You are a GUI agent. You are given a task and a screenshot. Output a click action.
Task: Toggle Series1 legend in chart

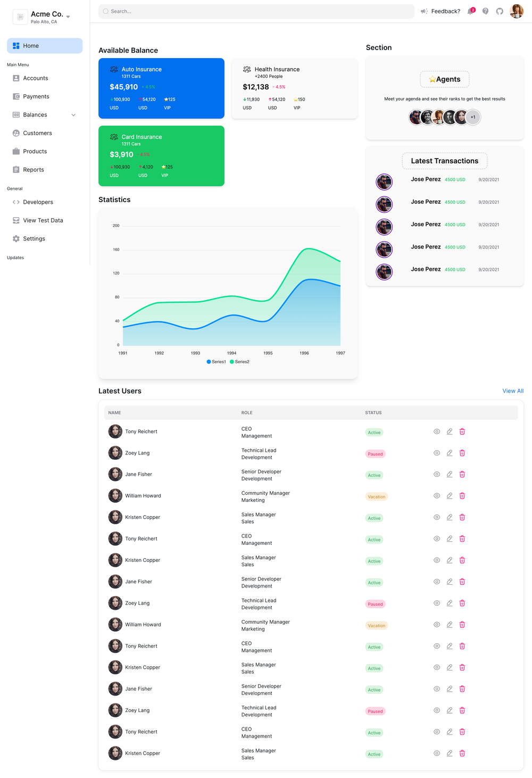pyautogui.click(x=216, y=362)
